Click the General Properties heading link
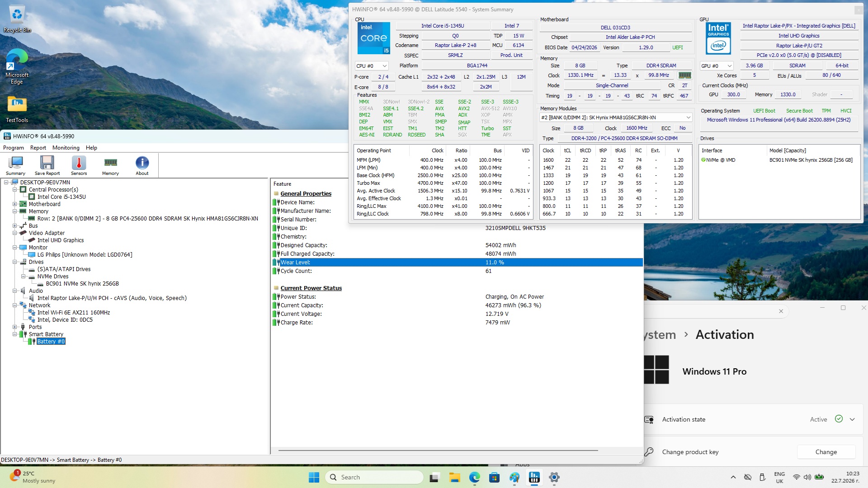The image size is (868, 488). coord(306,194)
